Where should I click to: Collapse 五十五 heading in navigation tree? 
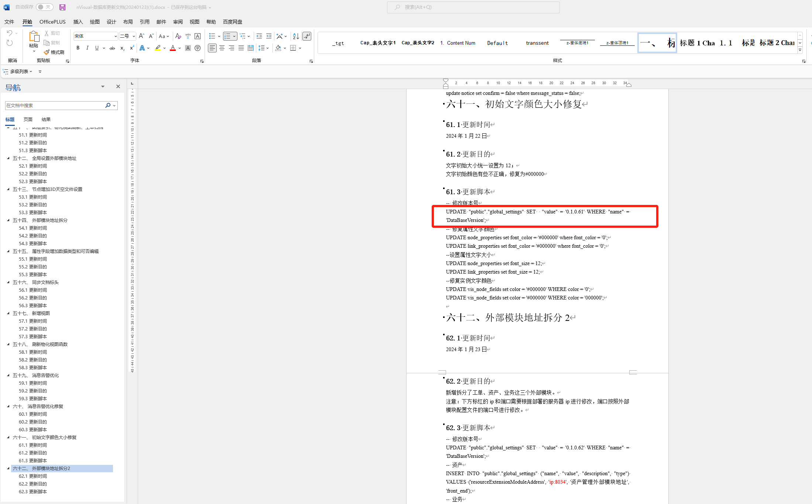[x=8, y=251]
